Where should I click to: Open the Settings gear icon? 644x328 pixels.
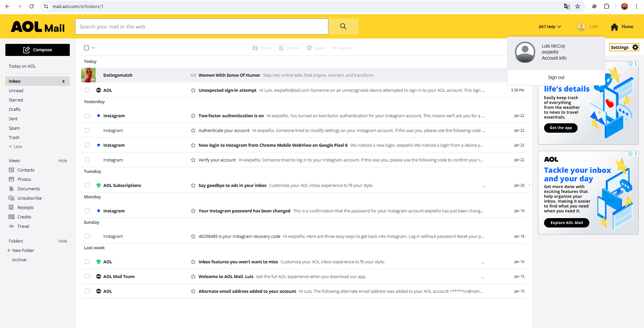[x=635, y=47]
